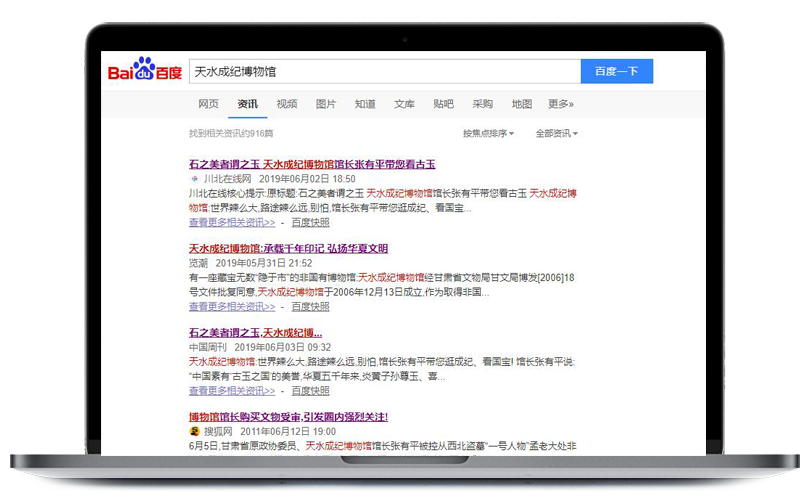Focus the search box containing 天水成纪博物馆
Screen dimensions: 800x501
point(385,71)
